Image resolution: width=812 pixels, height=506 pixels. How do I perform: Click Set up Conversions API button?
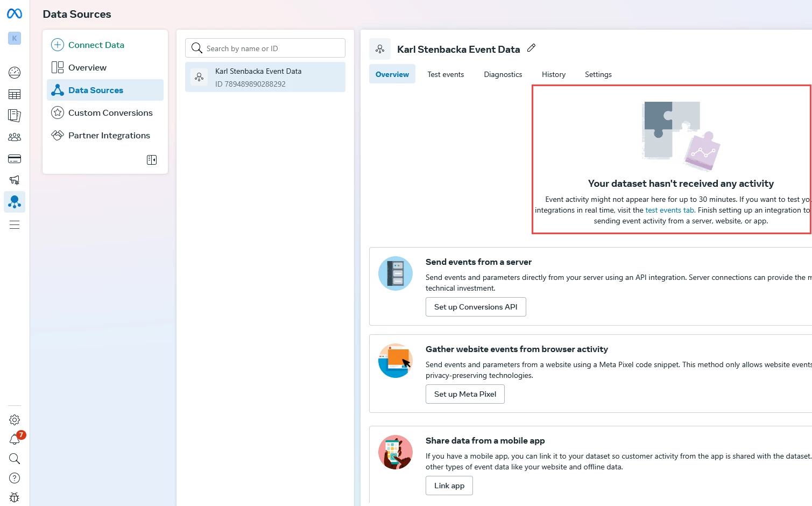click(476, 307)
